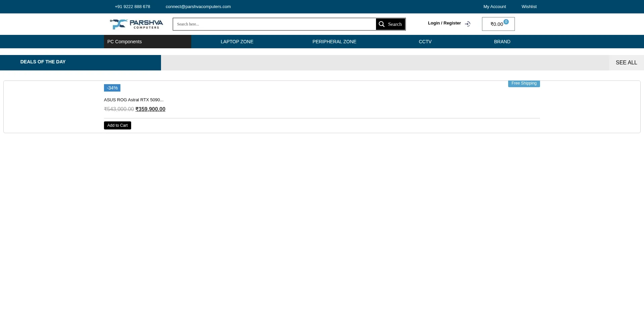Open the ₹0.00 shopping cart
Viewport: 644px width, 333px height.
pyautogui.click(x=496, y=24)
